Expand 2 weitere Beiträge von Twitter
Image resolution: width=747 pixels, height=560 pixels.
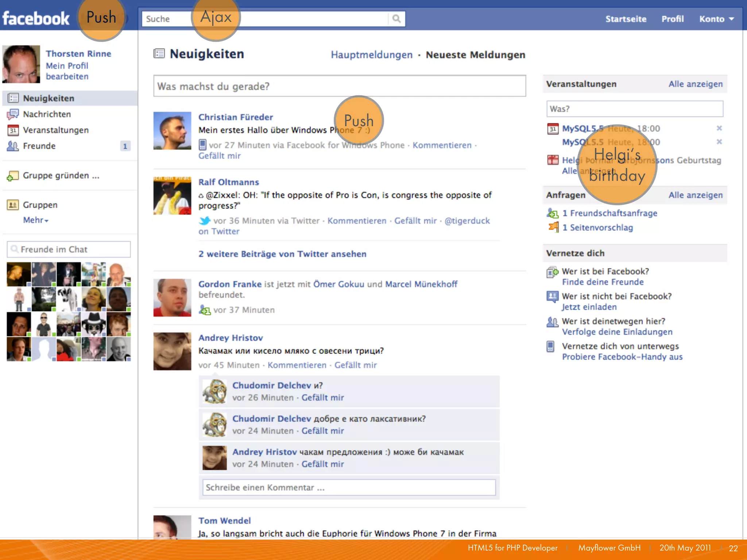click(282, 254)
